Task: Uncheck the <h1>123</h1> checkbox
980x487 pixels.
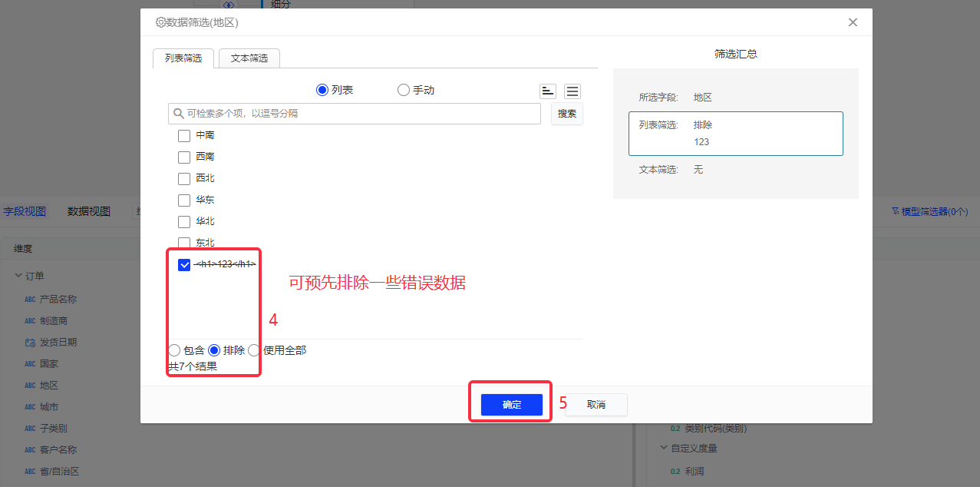Action: click(184, 265)
